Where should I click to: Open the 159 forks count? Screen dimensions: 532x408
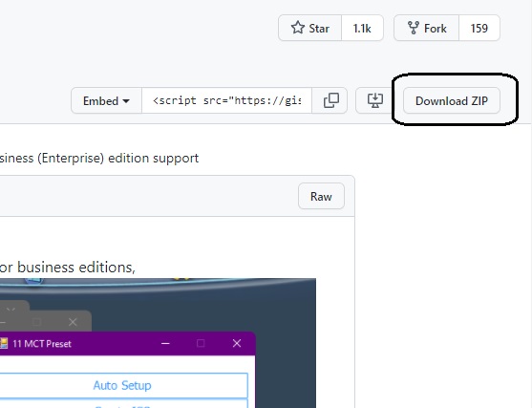click(x=479, y=28)
